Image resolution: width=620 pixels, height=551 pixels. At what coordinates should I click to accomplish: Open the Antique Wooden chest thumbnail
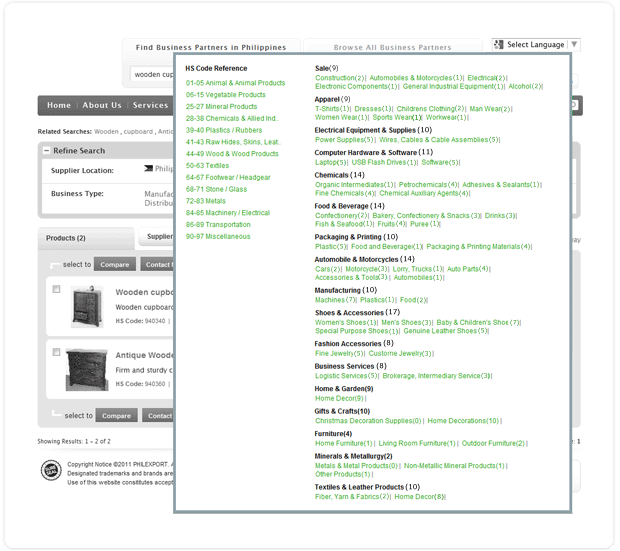87,369
